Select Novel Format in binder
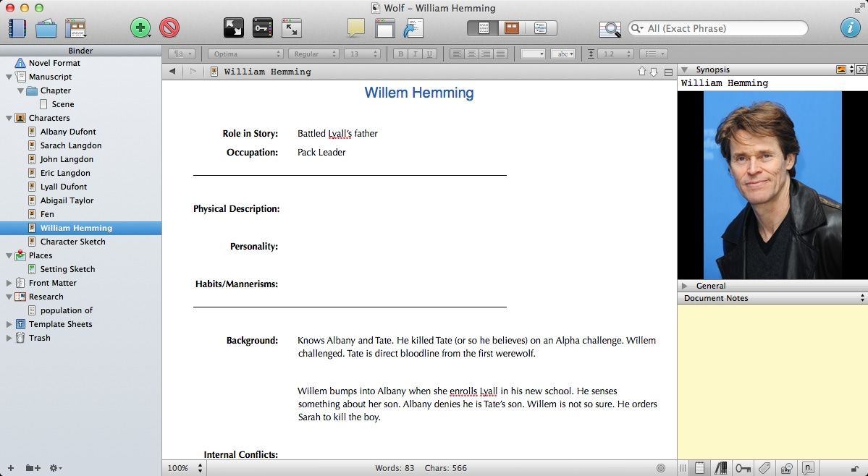This screenshot has height=476, width=868. [x=54, y=63]
